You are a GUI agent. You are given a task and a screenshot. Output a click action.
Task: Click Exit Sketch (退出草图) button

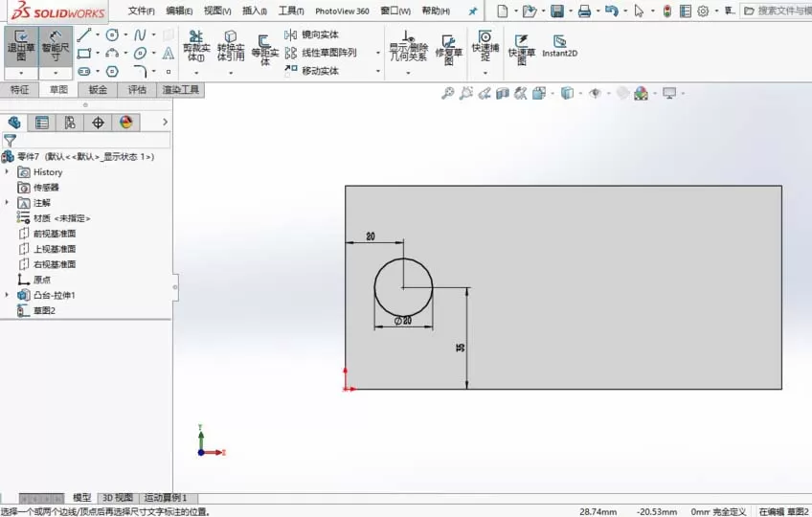point(21,46)
